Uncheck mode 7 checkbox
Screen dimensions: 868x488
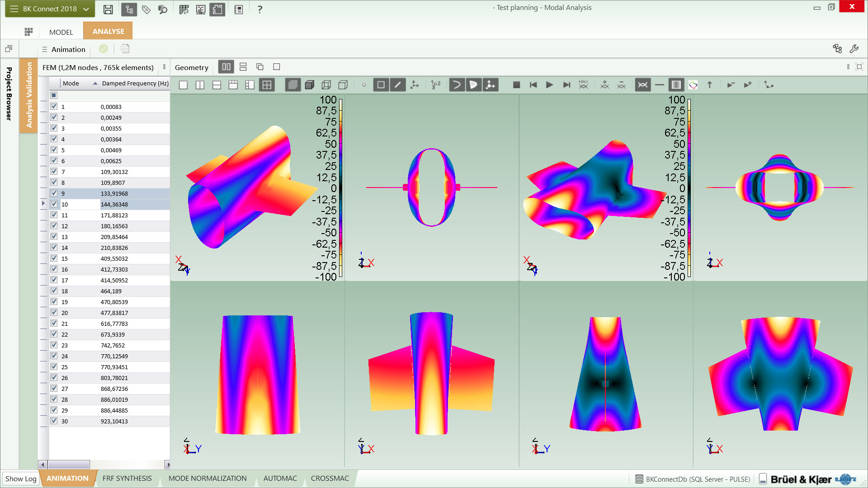pos(54,172)
